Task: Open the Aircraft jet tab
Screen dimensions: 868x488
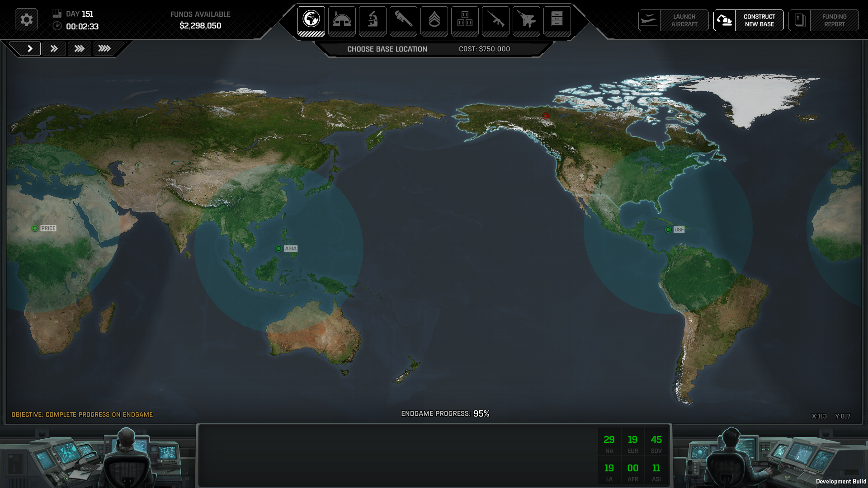Action: tap(526, 21)
